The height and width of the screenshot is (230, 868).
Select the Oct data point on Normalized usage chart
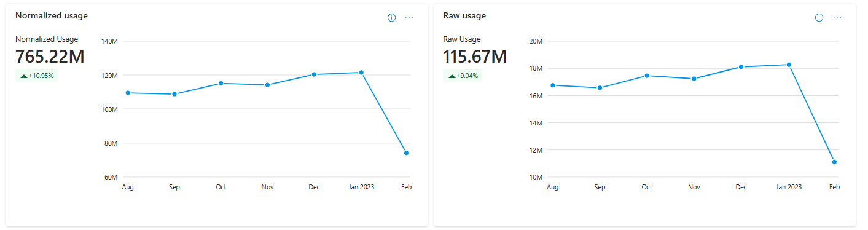[221, 83]
